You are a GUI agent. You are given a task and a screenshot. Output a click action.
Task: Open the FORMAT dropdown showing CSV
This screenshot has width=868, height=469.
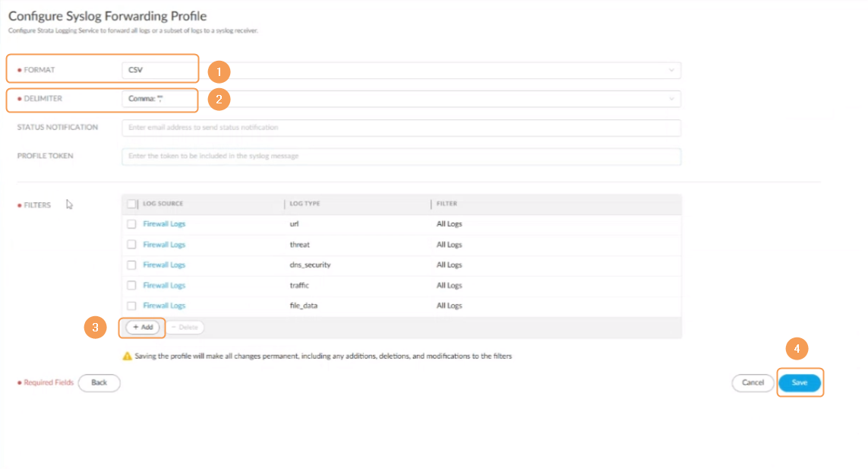tap(400, 70)
